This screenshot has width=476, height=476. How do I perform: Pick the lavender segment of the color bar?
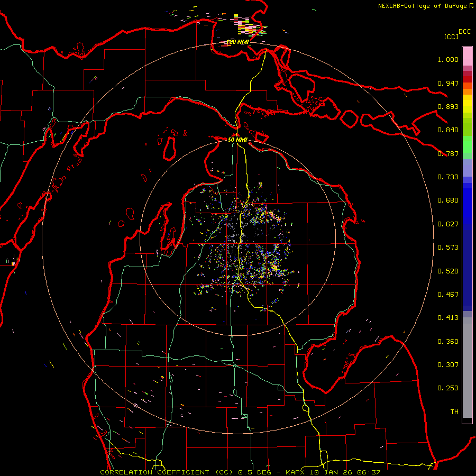467,168
